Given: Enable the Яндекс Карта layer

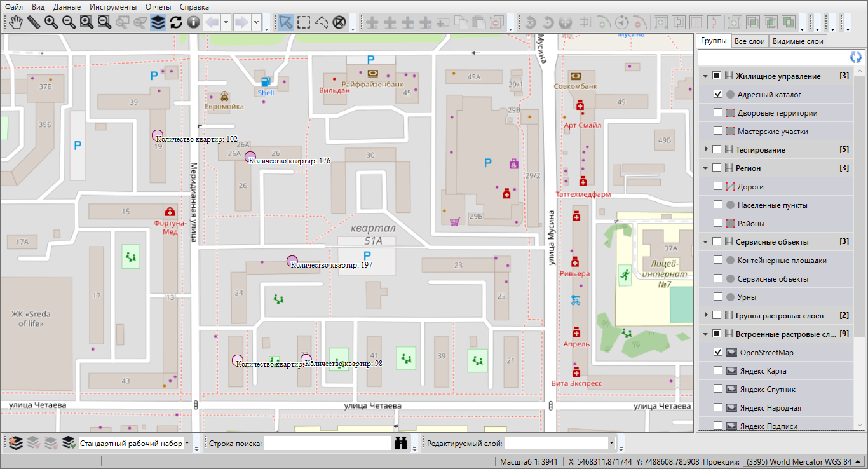Looking at the screenshot, I should point(718,370).
